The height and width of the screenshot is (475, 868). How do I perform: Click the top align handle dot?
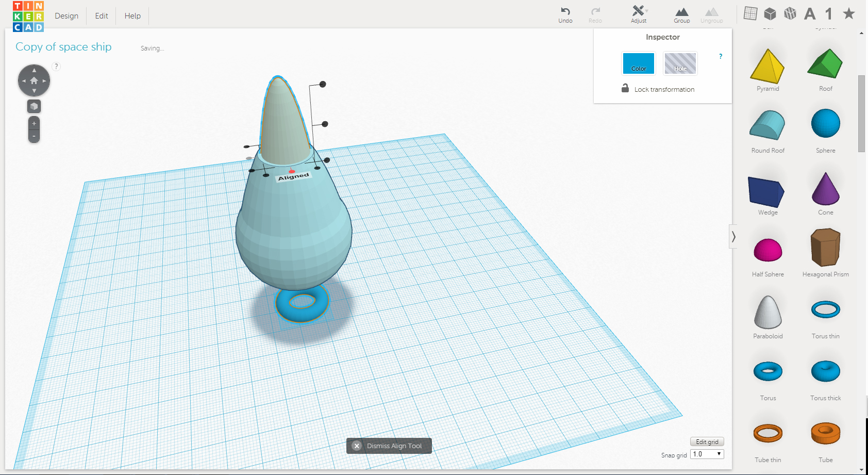pos(323,84)
